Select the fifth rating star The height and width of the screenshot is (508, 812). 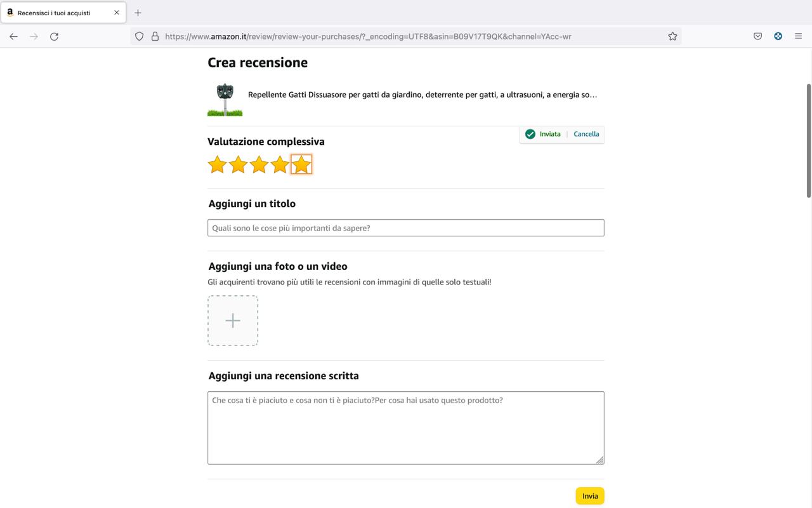click(301, 164)
